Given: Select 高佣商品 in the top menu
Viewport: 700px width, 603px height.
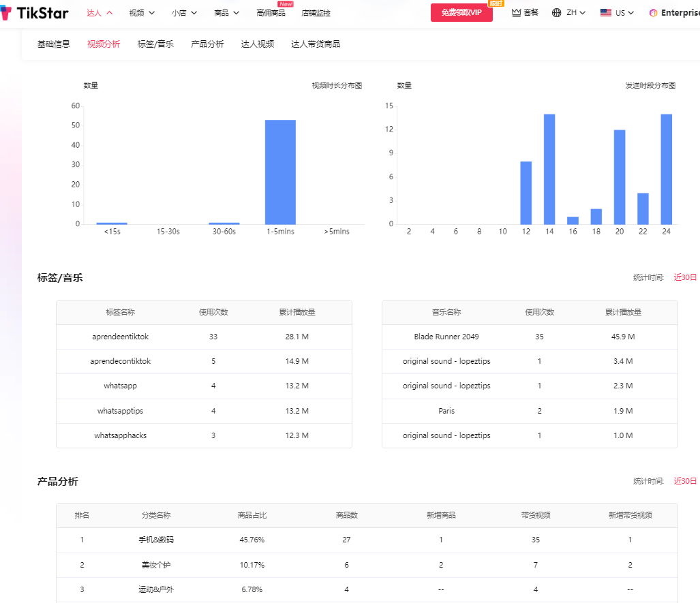Looking at the screenshot, I should tap(272, 13).
